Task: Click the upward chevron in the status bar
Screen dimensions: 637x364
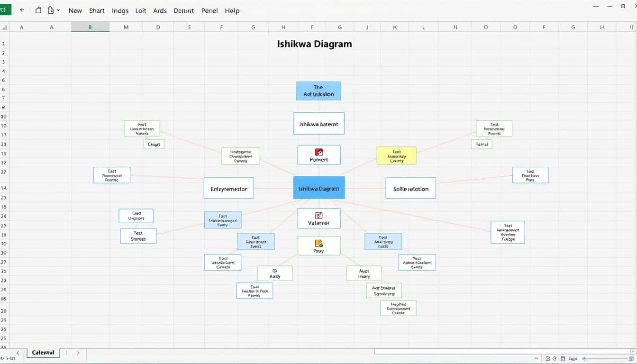Action: (536, 359)
